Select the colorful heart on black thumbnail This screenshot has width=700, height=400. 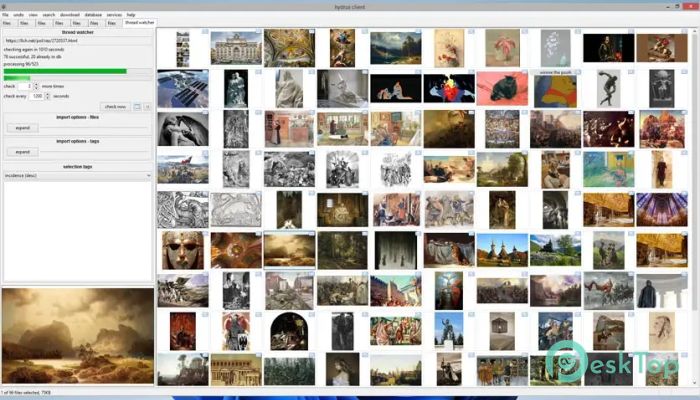pos(449,88)
